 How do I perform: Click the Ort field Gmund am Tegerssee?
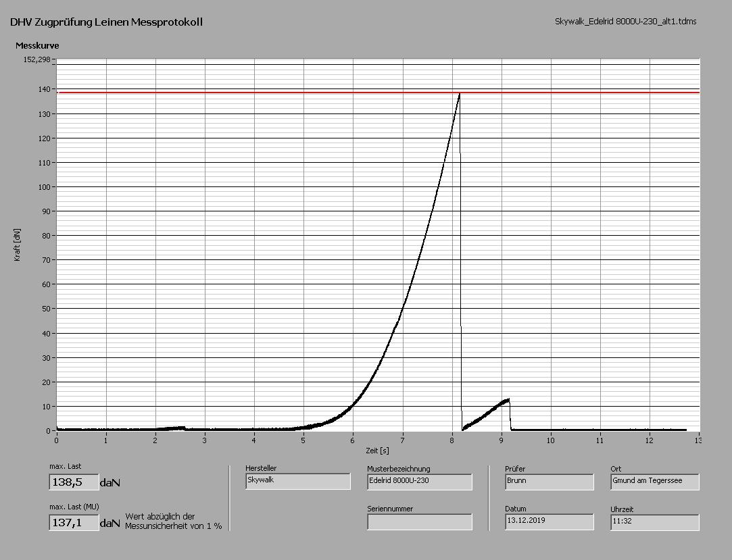pos(655,482)
